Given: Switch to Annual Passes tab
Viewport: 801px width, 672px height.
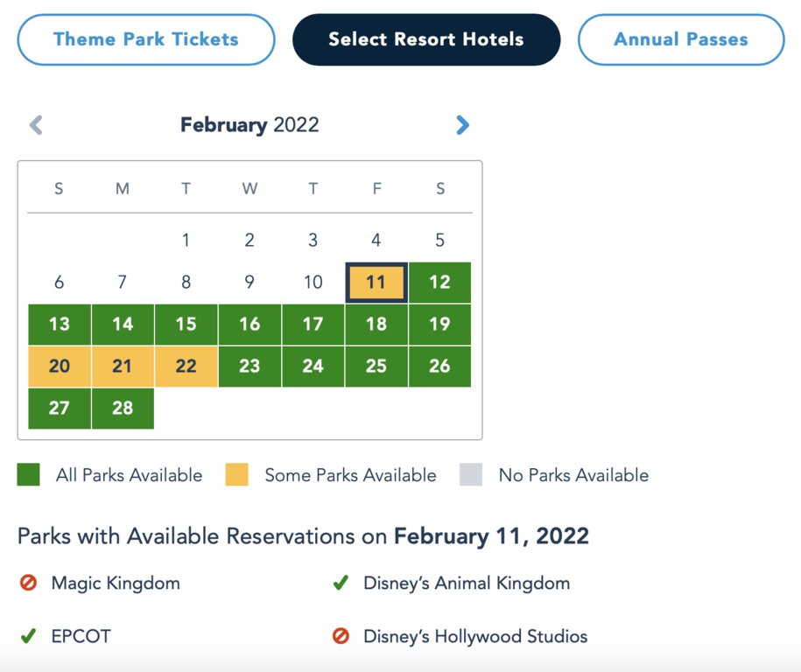Looking at the screenshot, I should (681, 39).
